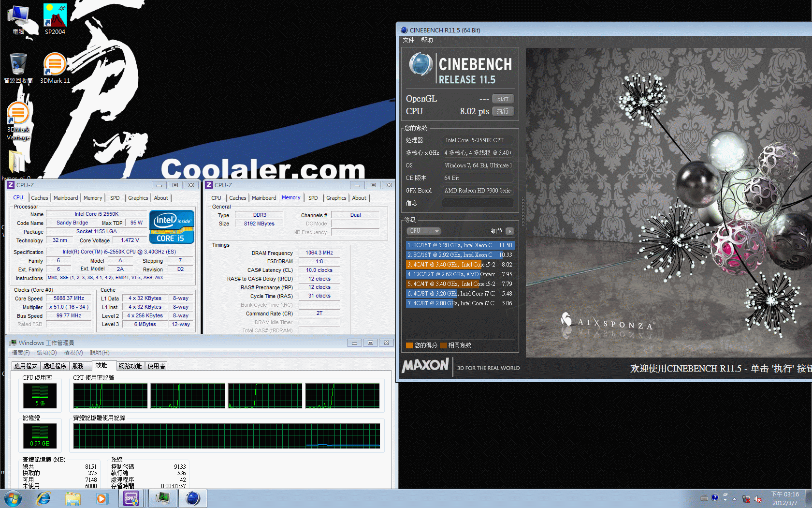812x508 pixels.
Task: Switch to Networking tab in Task Manager
Action: tap(130, 366)
